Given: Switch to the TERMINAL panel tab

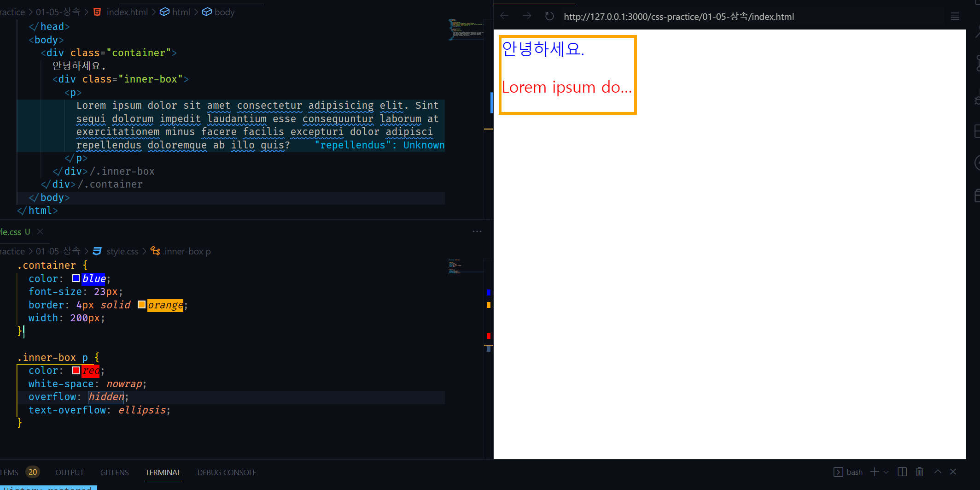Looking at the screenshot, I should coord(163,472).
